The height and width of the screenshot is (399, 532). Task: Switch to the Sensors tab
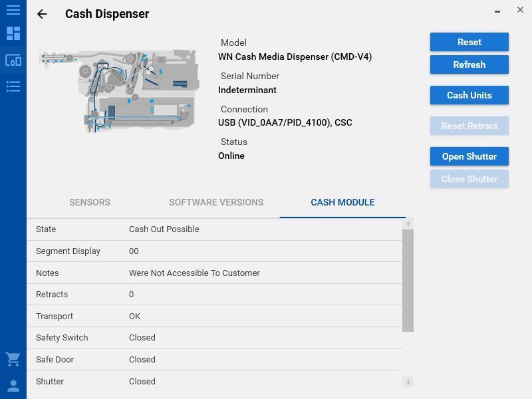tap(90, 202)
